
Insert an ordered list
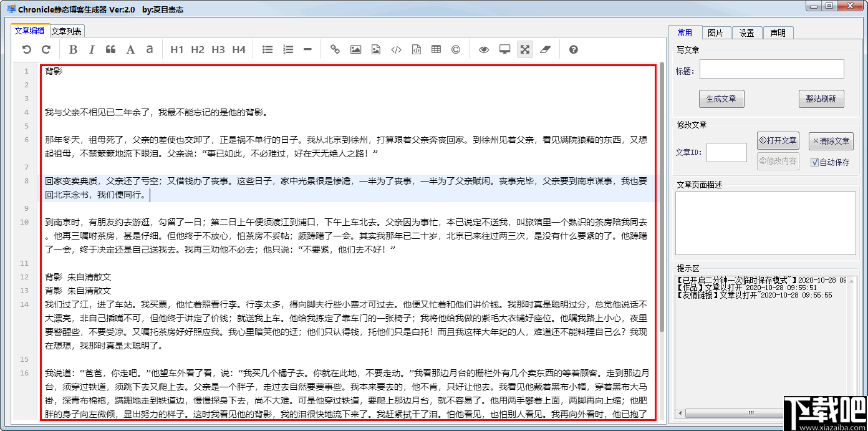(287, 49)
